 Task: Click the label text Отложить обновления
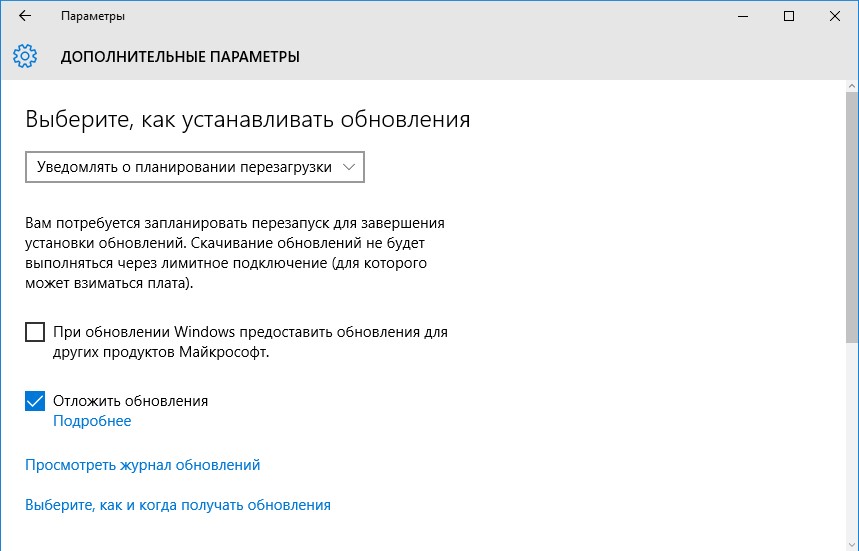coord(130,401)
